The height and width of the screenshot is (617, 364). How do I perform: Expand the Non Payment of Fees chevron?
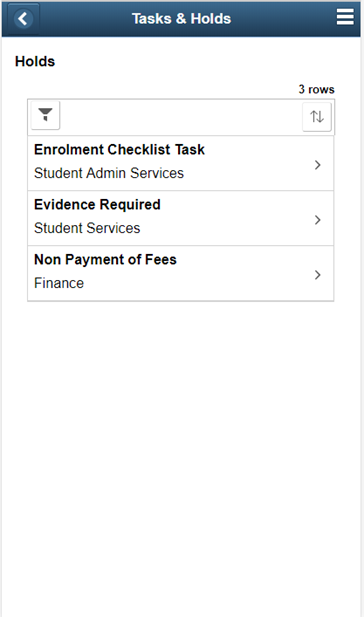318,275
